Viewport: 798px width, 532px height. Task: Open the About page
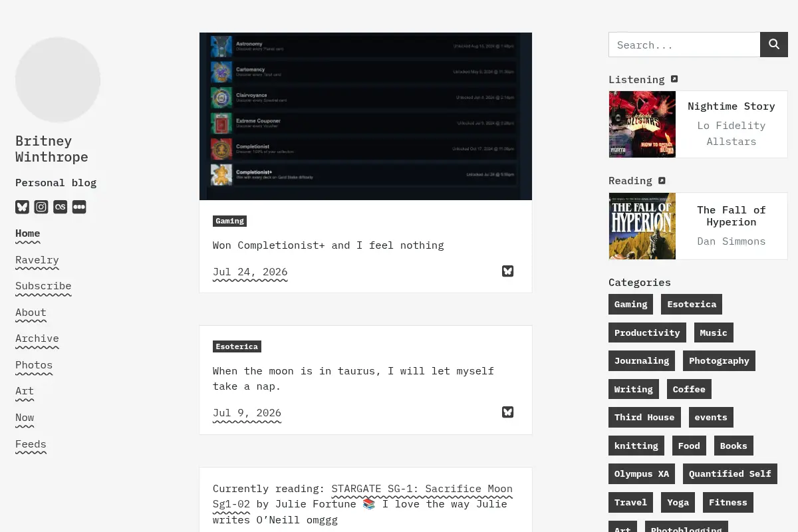(31, 313)
